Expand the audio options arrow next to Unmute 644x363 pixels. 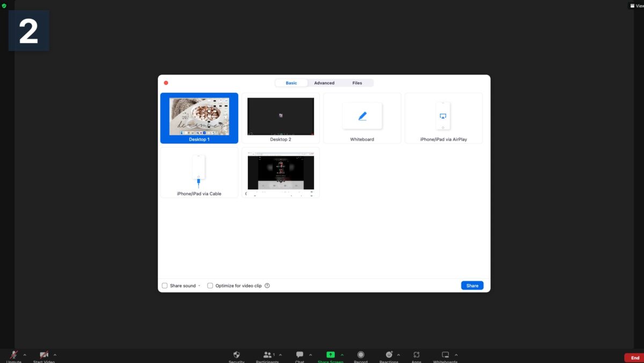coord(25,355)
